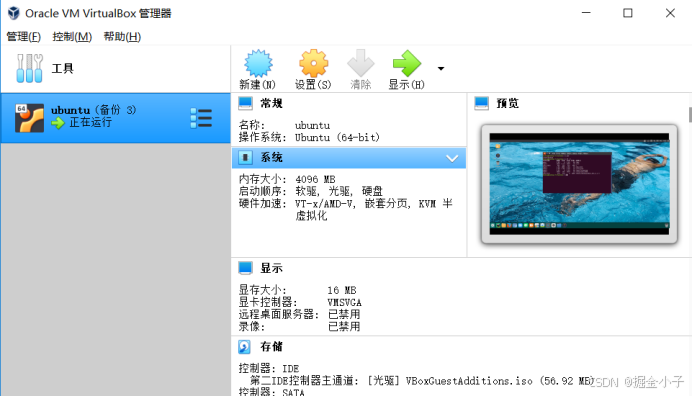
Task: Click graphics controller value VMSVGA
Action: pyautogui.click(x=344, y=302)
